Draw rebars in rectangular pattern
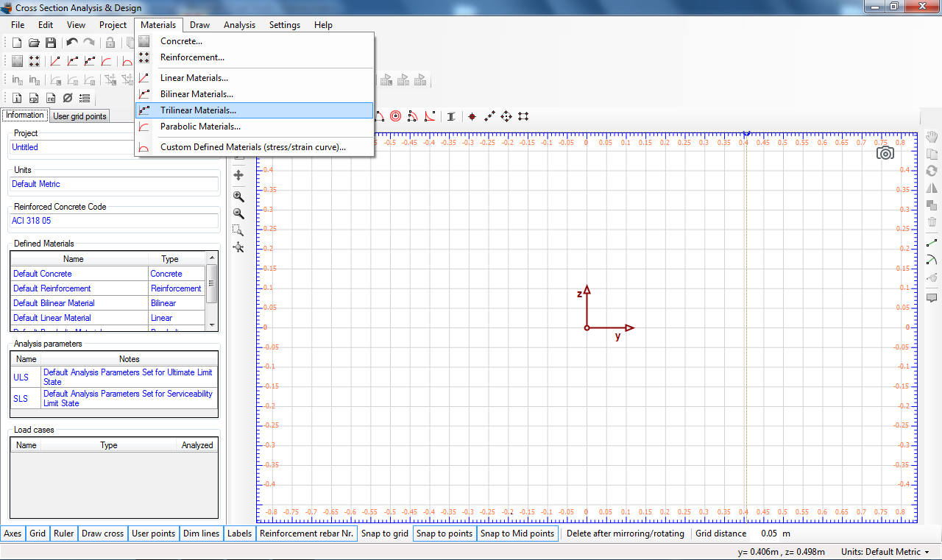The image size is (942, 560). [523, 116]
